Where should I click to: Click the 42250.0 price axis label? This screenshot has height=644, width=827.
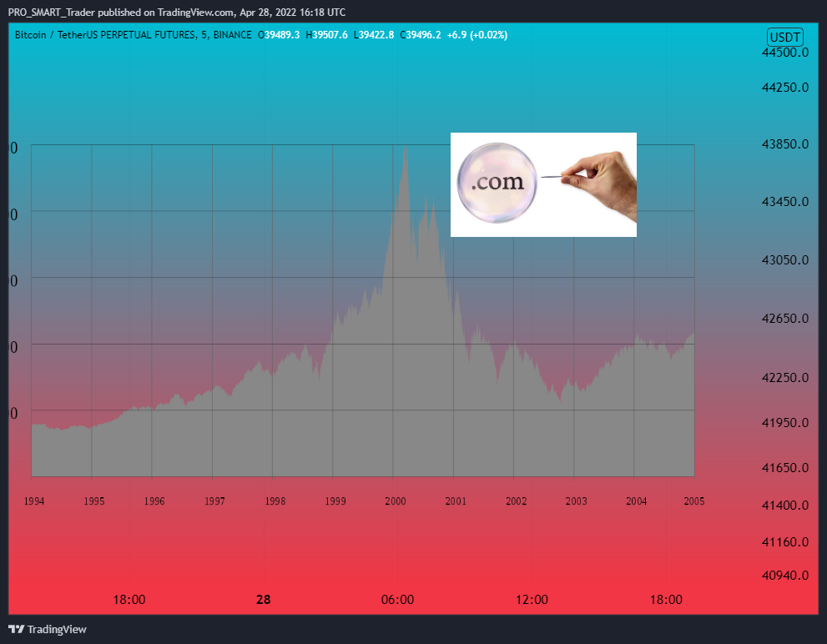(784, 378)
